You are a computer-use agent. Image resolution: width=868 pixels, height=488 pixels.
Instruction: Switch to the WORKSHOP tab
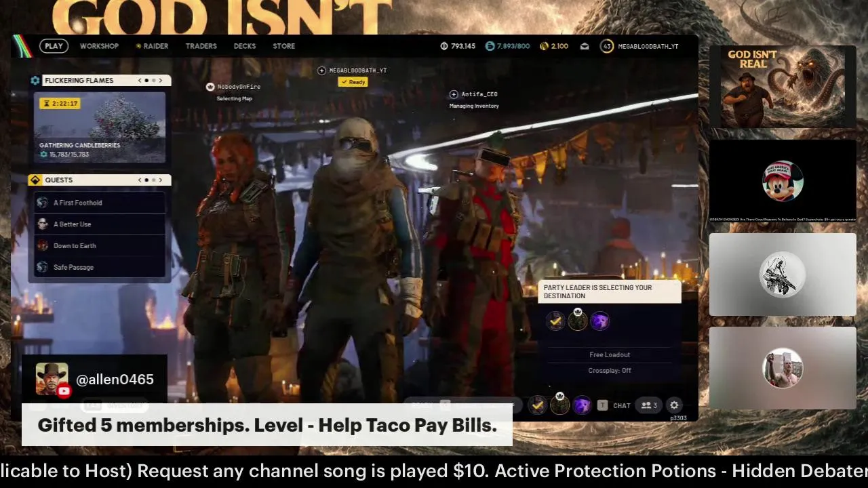99,46
